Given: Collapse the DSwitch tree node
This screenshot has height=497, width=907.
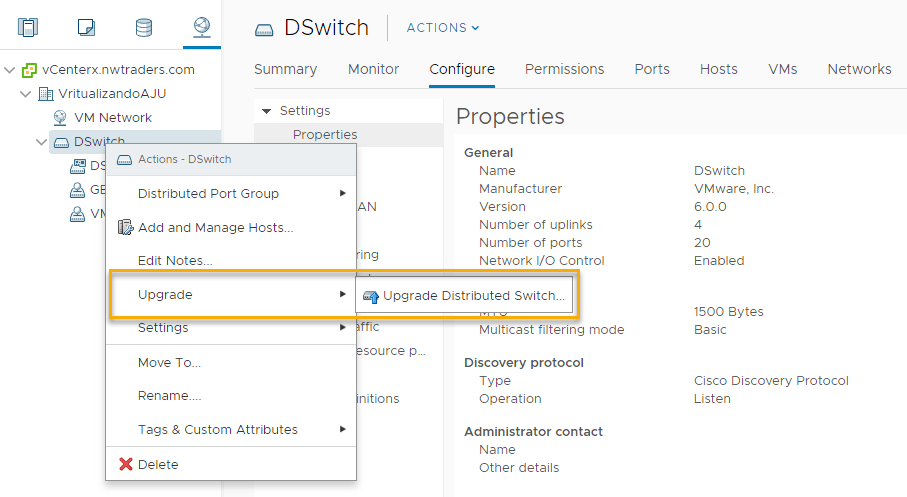Looking at the screenshot, I should 41,142.
